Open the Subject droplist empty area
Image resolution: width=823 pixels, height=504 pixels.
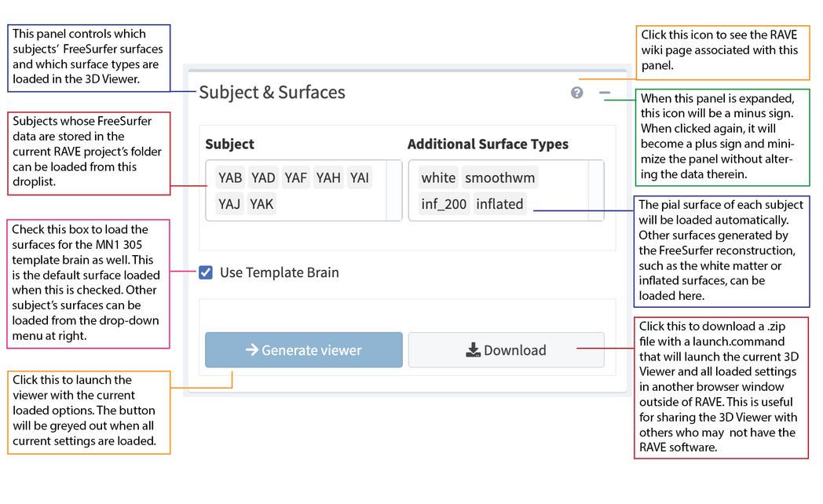[x=330, y=205]
